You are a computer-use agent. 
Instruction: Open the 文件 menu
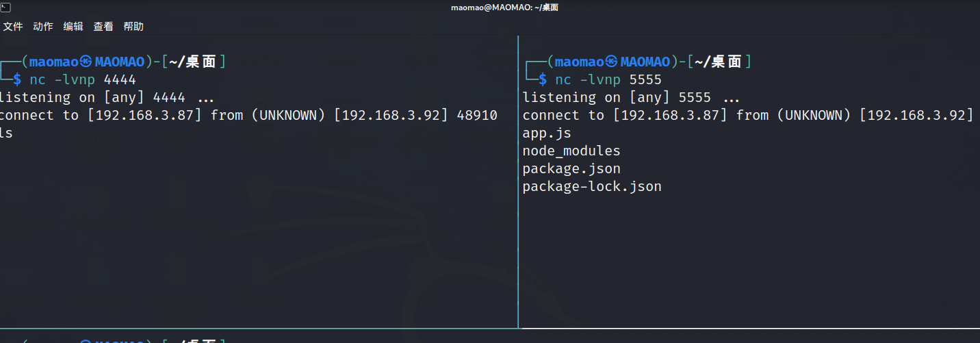click(13, 27)
